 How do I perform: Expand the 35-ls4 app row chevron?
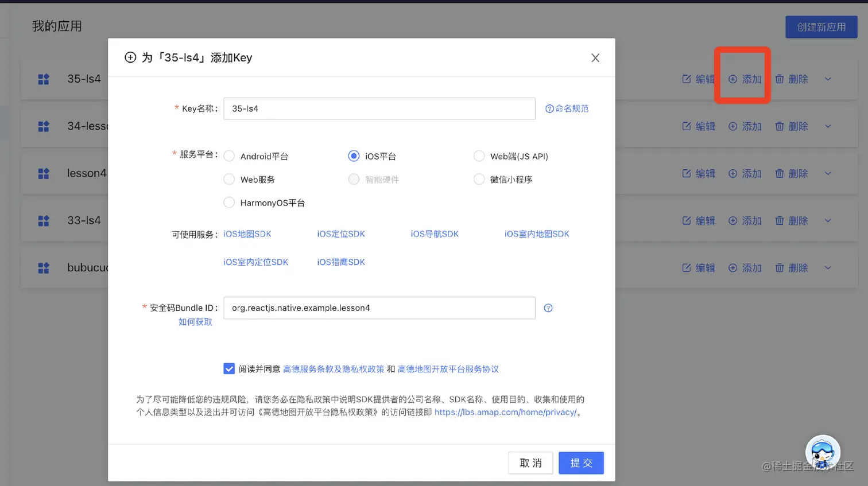click(828, 79)
